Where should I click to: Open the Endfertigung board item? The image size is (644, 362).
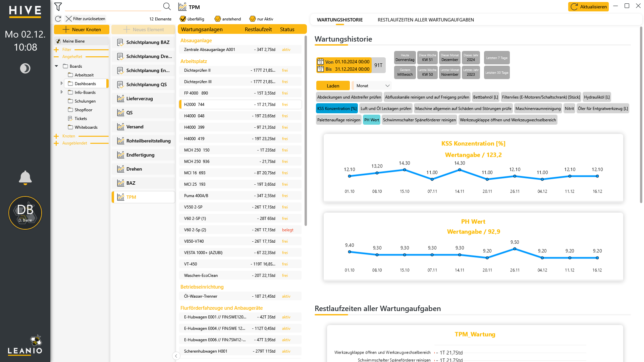coord(143,155)
